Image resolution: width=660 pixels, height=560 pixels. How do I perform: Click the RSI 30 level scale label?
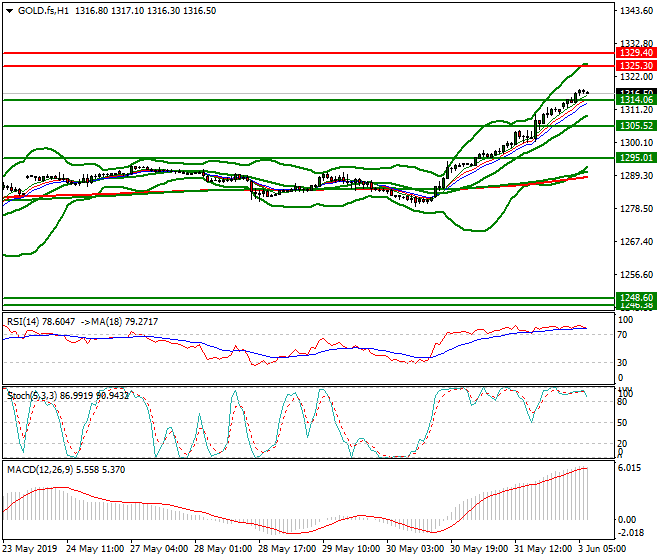[x=623, y=363]
